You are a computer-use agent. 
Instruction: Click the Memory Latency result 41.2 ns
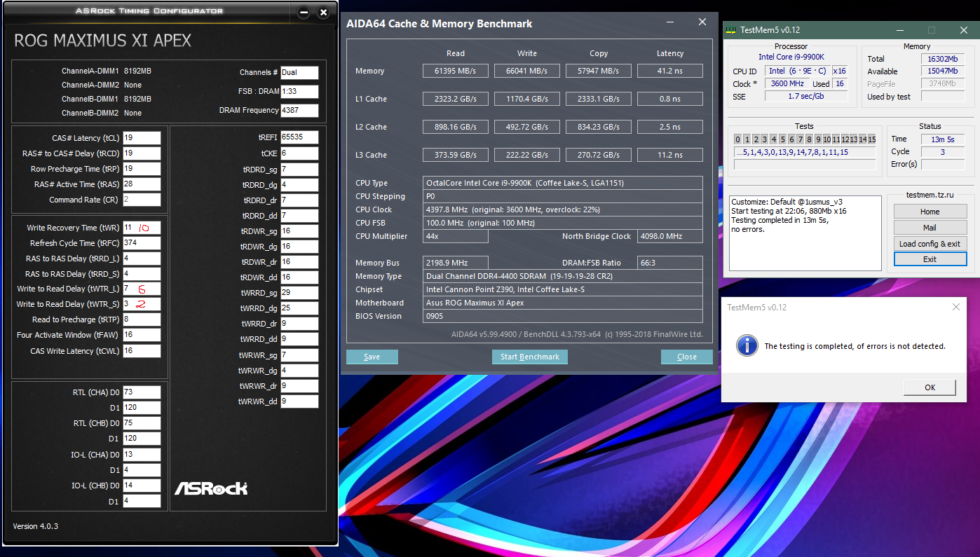670,71
